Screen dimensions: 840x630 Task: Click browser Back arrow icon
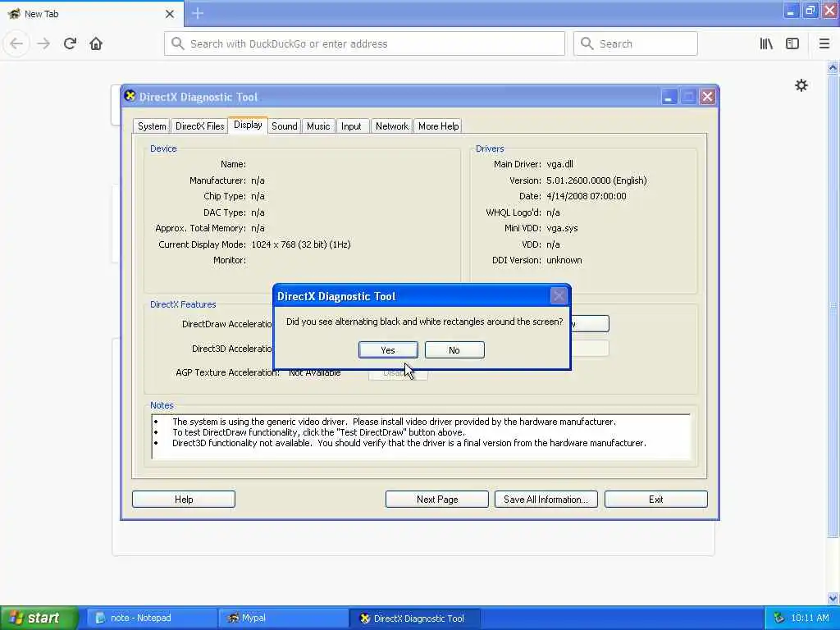[16, 43]
